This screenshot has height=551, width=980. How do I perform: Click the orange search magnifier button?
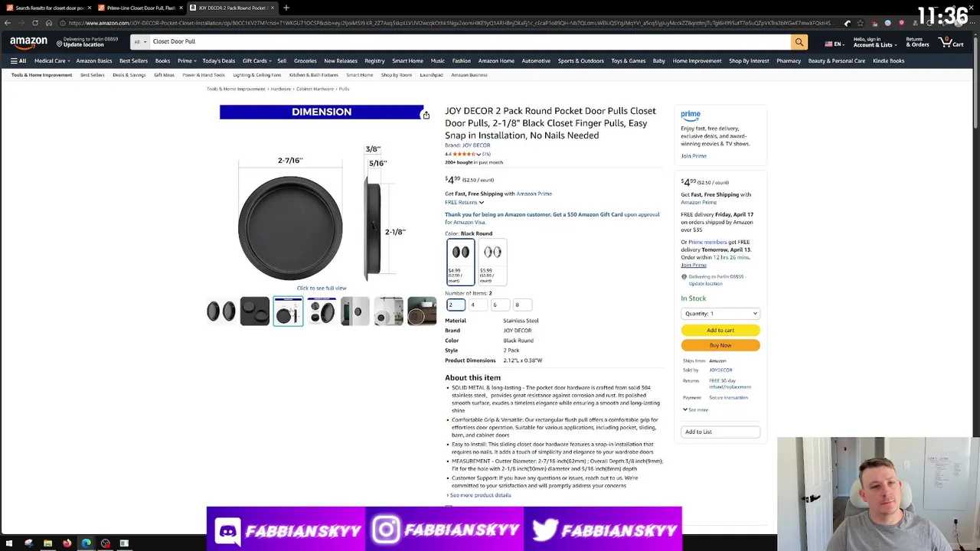[799, 42]
